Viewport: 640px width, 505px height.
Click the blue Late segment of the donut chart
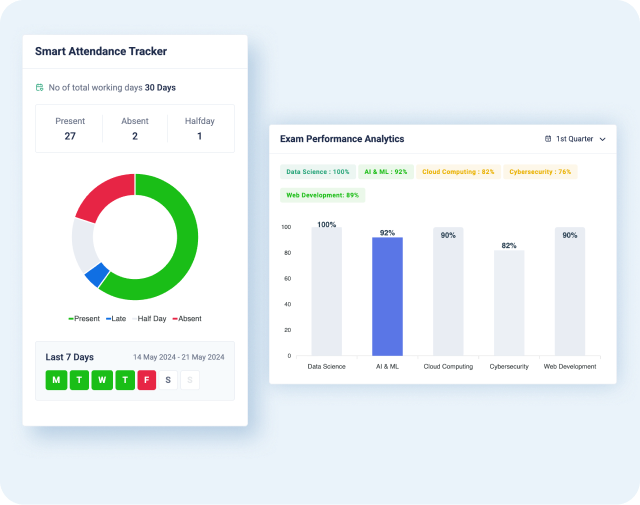click(x=96, y=274)
